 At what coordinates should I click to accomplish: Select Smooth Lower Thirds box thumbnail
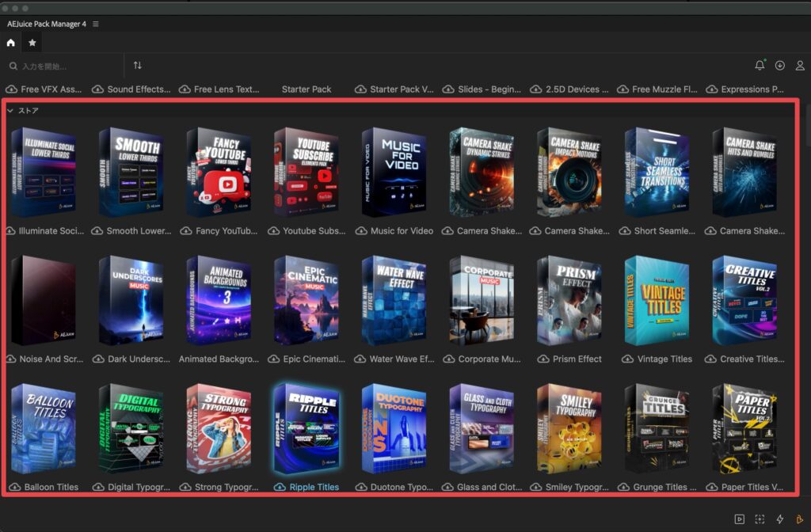[131, 172]
